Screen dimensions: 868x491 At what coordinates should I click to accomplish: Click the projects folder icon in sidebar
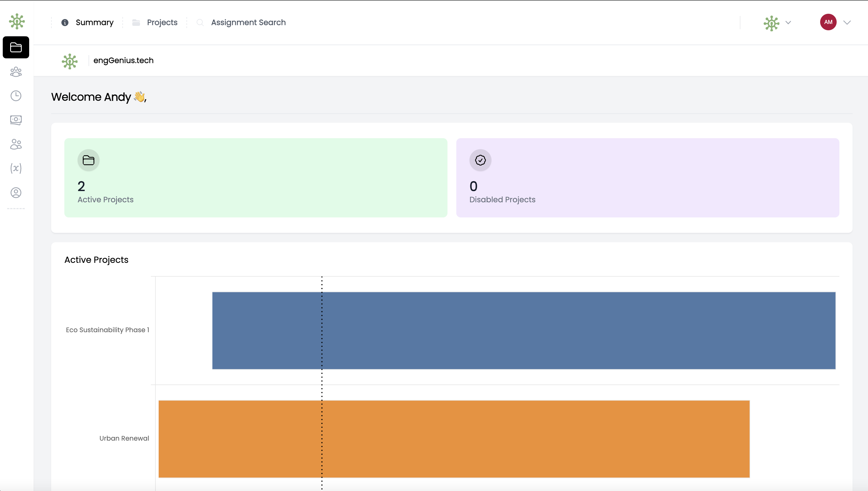coord(16,47)
